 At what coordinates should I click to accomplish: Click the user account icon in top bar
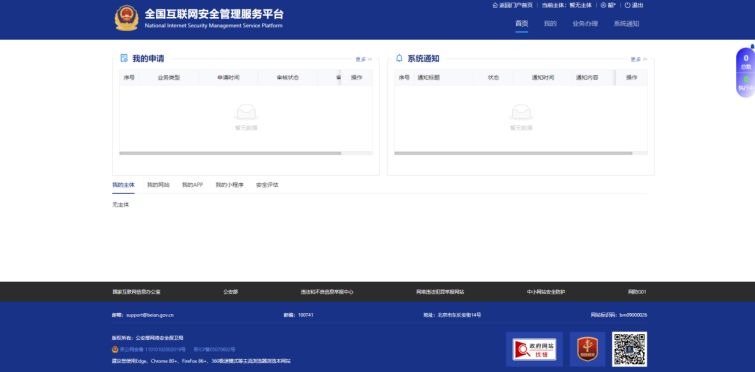603,5
